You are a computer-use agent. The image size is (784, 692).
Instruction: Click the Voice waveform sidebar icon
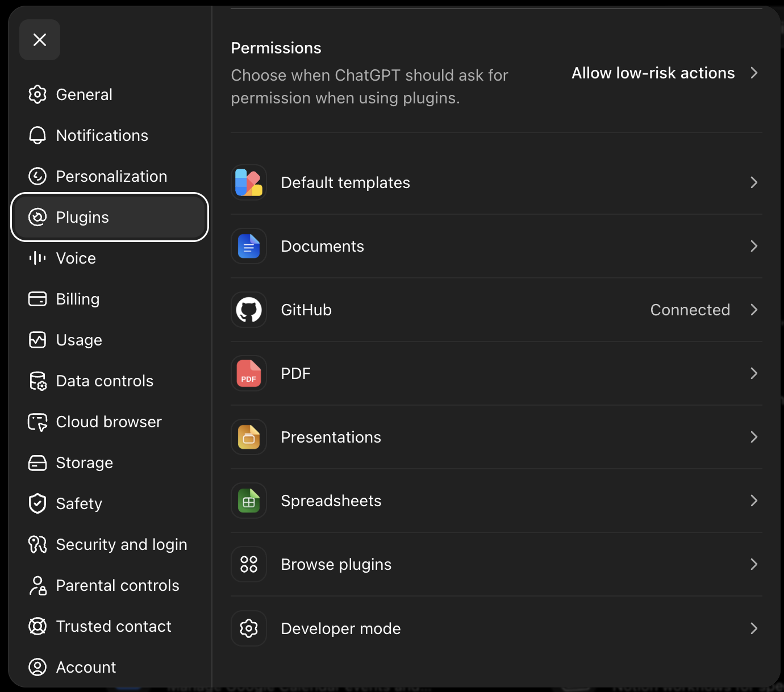point(37,258)
